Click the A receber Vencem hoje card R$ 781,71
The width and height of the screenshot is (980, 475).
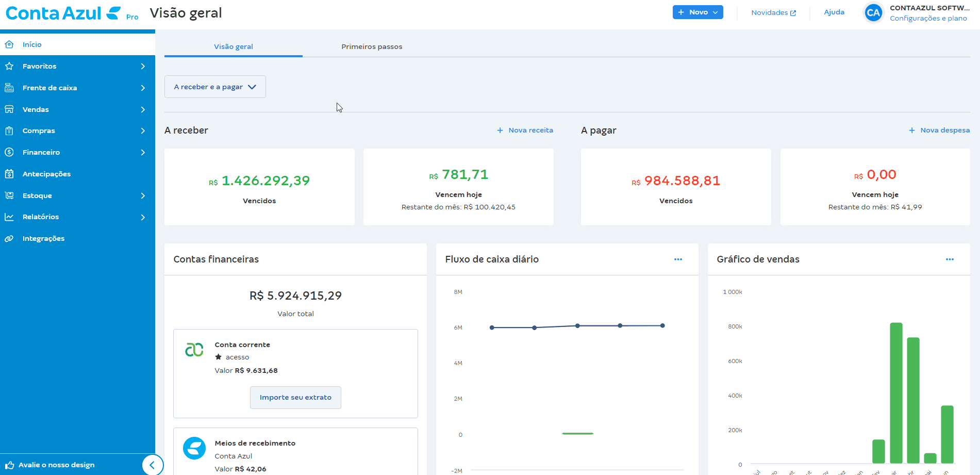click(x=458, y=187)
